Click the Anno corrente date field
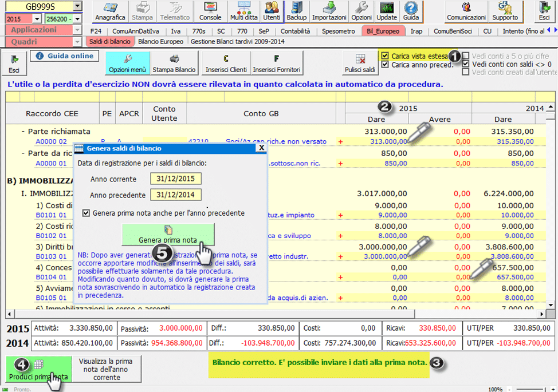Viewport: 558px width, 392px height. click(176, 179)
